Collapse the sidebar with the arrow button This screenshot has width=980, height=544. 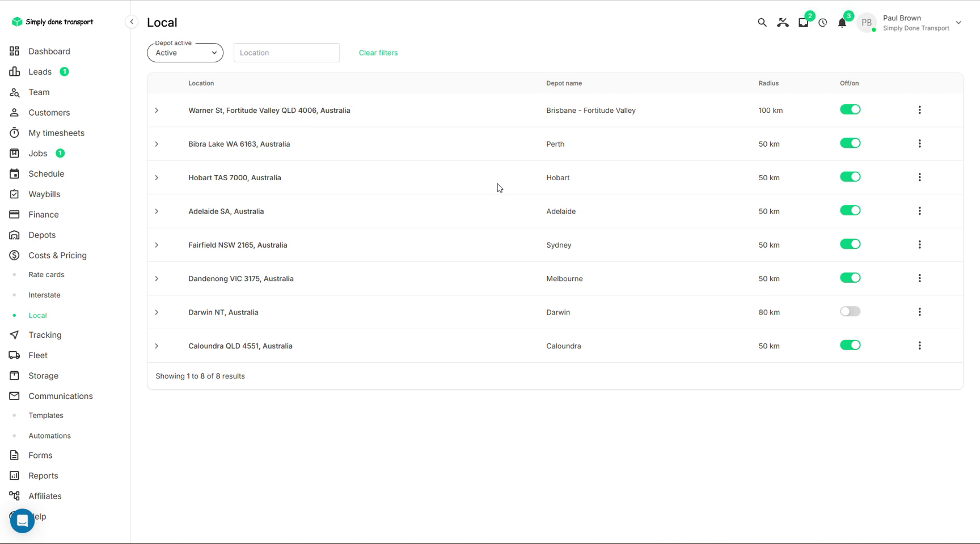tap(132, 22)
